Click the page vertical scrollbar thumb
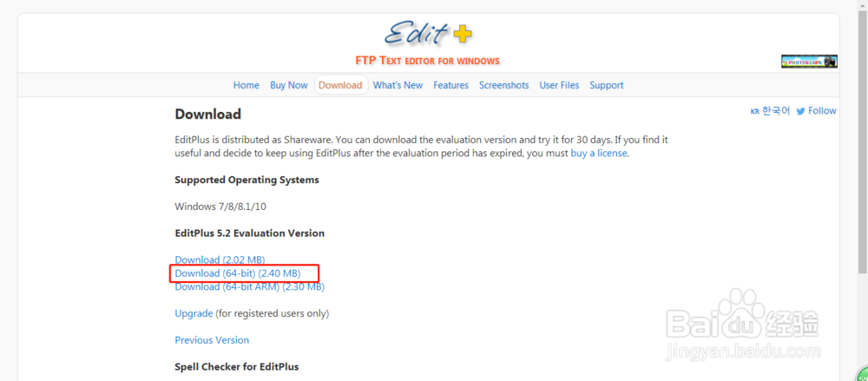This screenshot has width=868, height=381. point(863,141)
